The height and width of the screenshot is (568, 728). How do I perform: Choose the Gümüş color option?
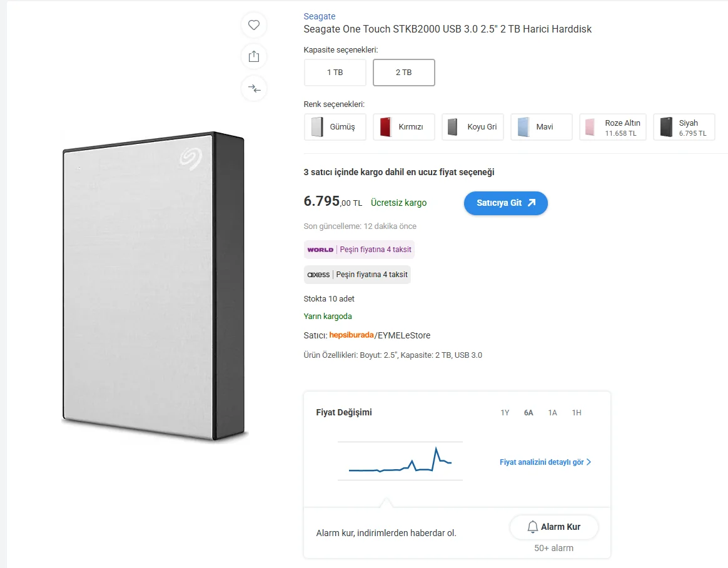(x=335, y=127)
